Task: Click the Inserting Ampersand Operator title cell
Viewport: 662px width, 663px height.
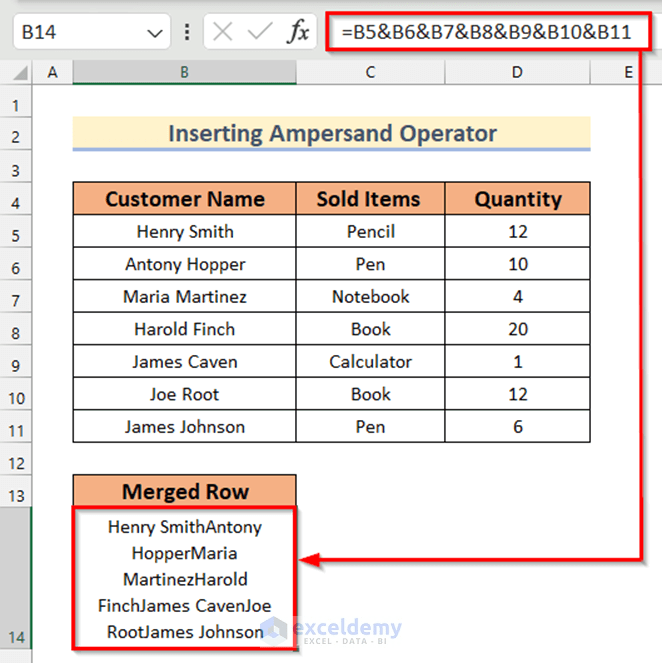Action: coord(331,133)
